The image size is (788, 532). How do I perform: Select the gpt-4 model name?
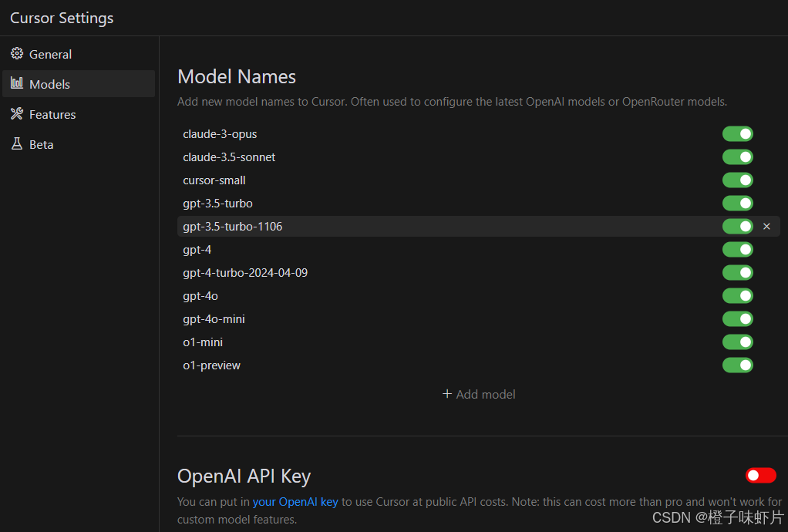click(197, 250)
